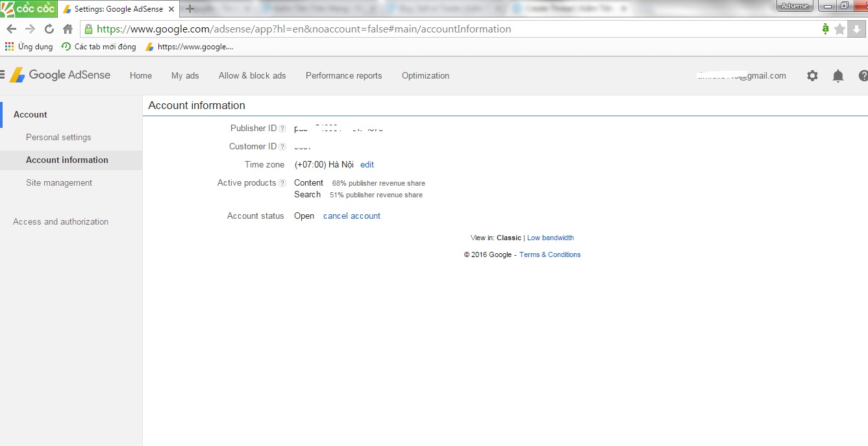The image size is (868, 446).
Task: Open Allow & block ads menu
Action: [x=253, y=76]
